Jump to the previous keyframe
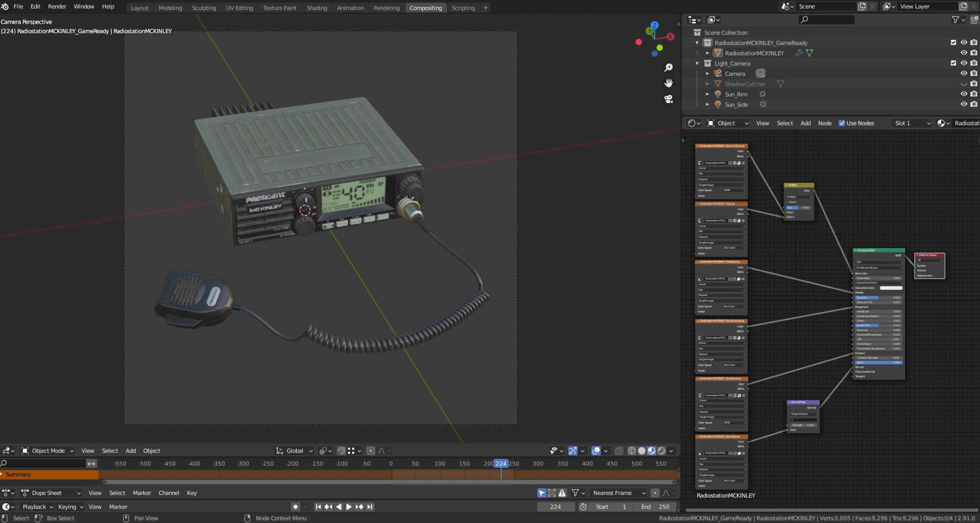This screenshot has height=523, width=980. (328, 507)
